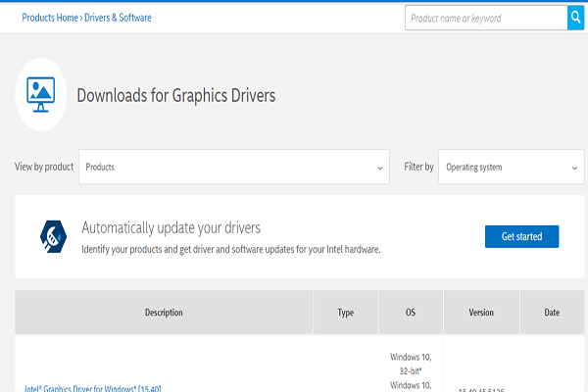Click the driver update assistant hexagon icon
This screenshot has width=588, height=392.
[x=53, y=236]
